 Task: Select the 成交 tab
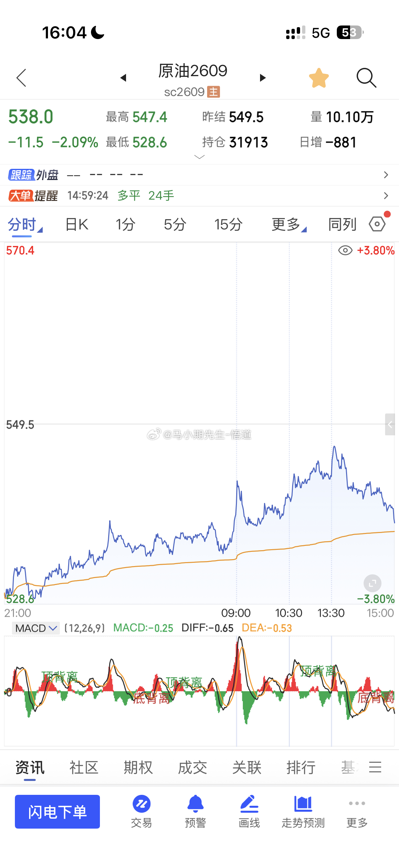tap(192, 768)
